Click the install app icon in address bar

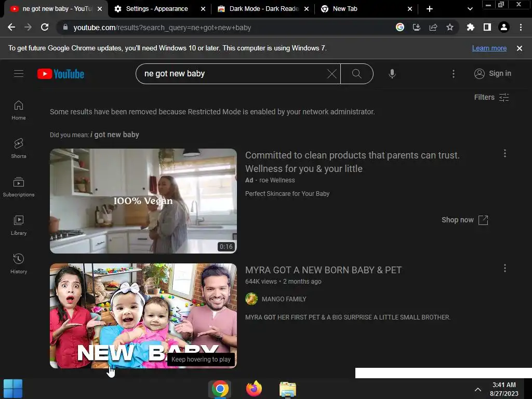(417, 27)
